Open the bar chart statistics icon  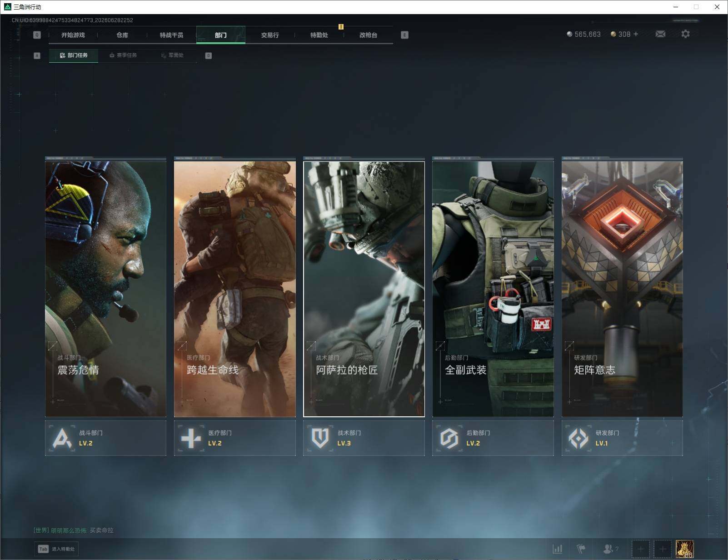pos(558,549)
